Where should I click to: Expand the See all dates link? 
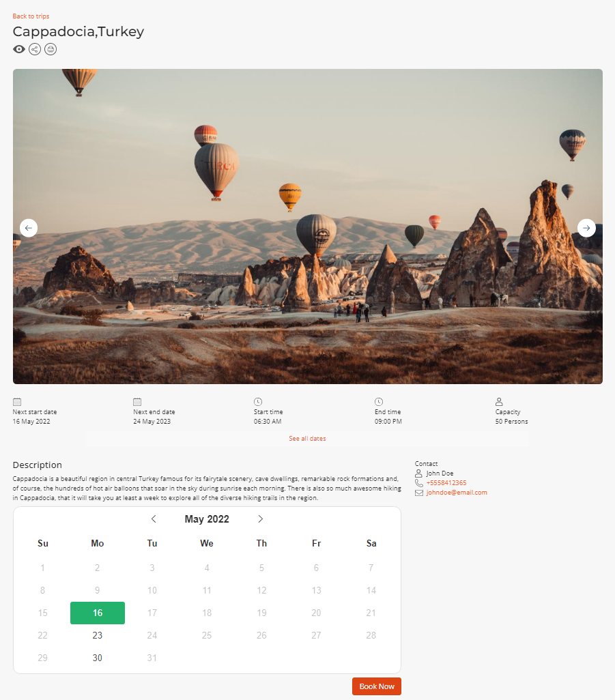[x=307, y=439]
